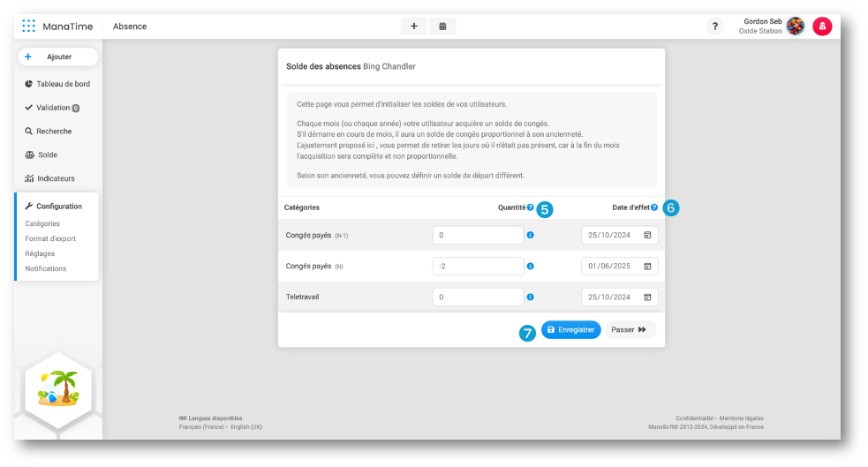Click info icon beside Teletravail quantity
The image size is (868, 467).
point(531,298)
